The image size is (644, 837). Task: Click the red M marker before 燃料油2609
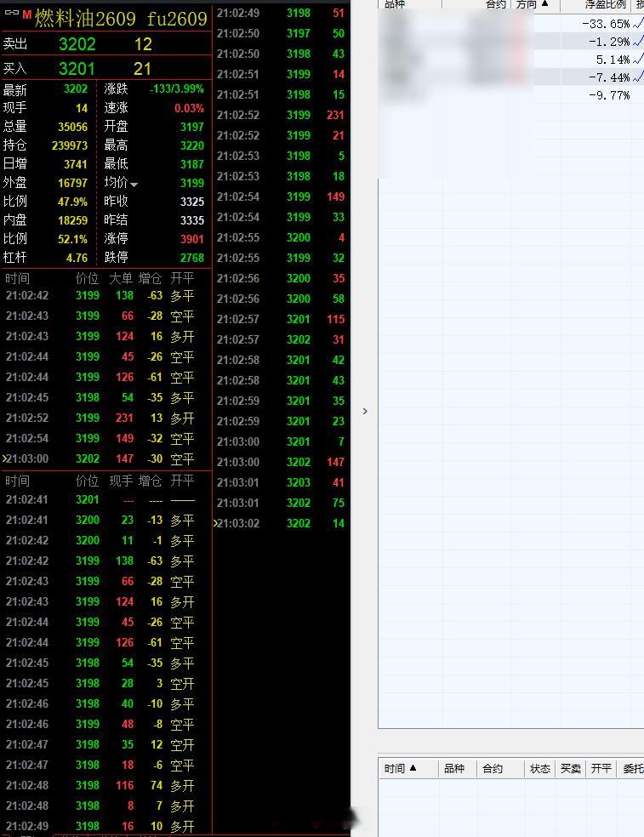click(x=26, y=14)
